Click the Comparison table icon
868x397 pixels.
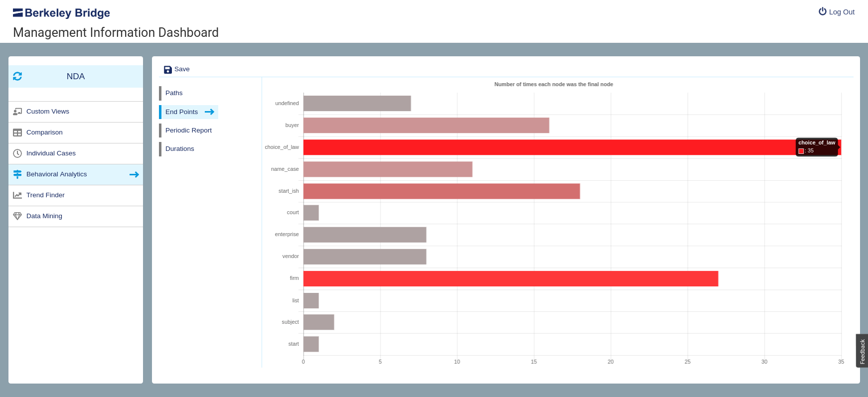coord(17,132)
